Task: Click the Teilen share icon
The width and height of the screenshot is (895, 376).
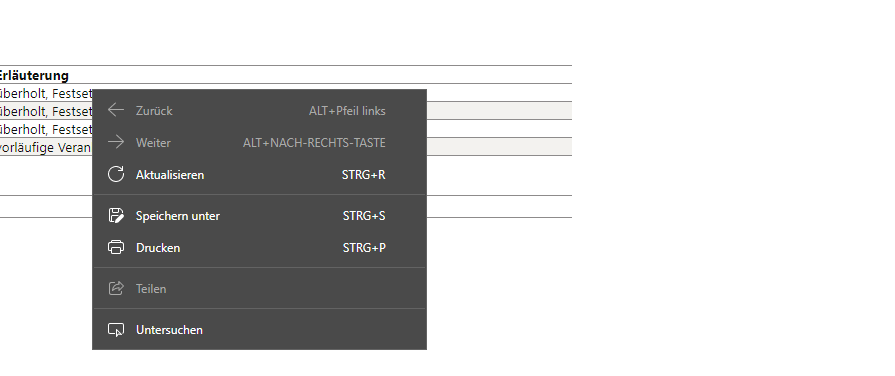Action: pyautogui.click(x=116, y=288)
